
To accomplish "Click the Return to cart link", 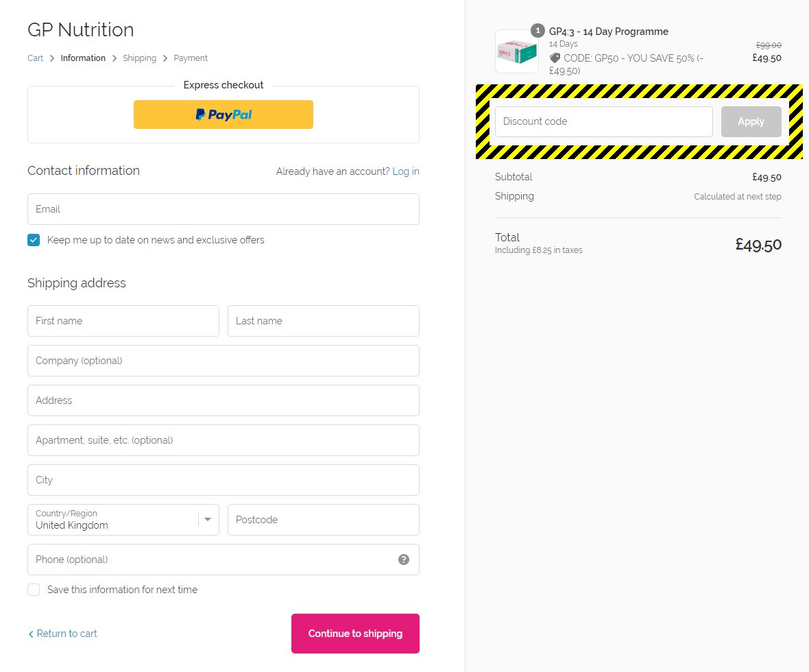I will [x=62, y=634].
